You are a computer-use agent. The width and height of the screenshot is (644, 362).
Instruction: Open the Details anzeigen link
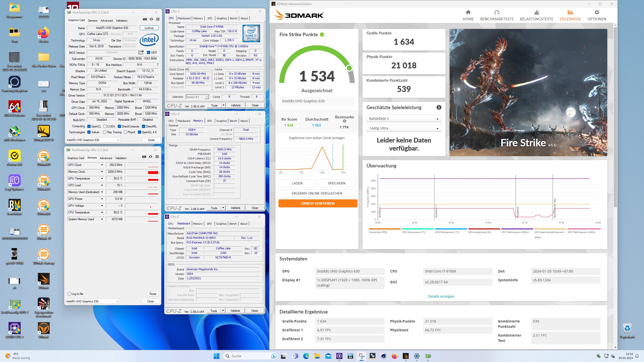441,296
